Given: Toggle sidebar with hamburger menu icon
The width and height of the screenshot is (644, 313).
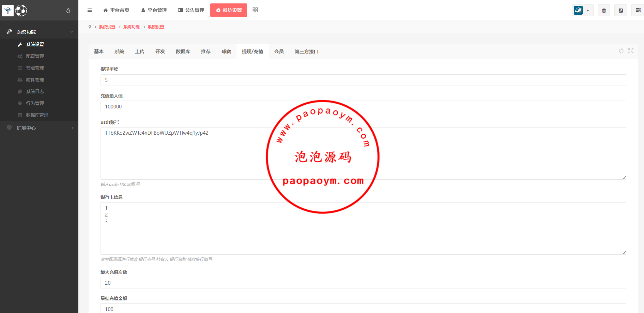Looking at the screenshot, I should pyautogui.click(x=90, y=10).
